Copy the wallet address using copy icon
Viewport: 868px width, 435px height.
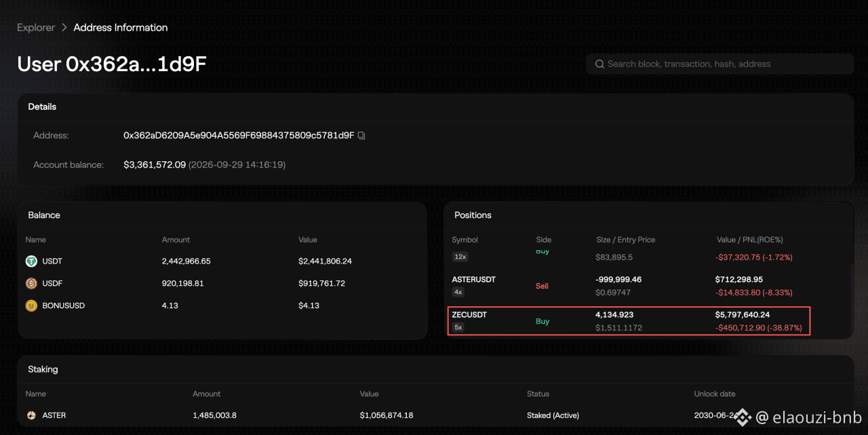pyautogui.click(x=361, y=136)
